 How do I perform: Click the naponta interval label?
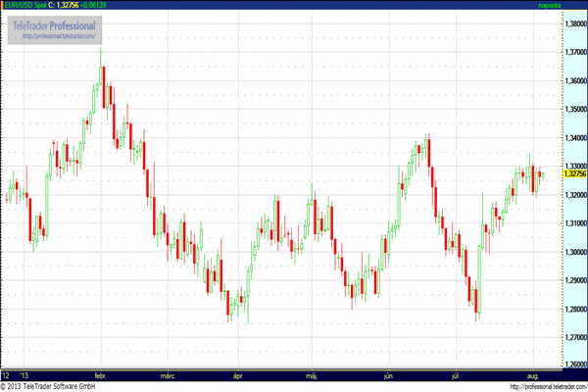pyautogui.click(x=550, y=5)
